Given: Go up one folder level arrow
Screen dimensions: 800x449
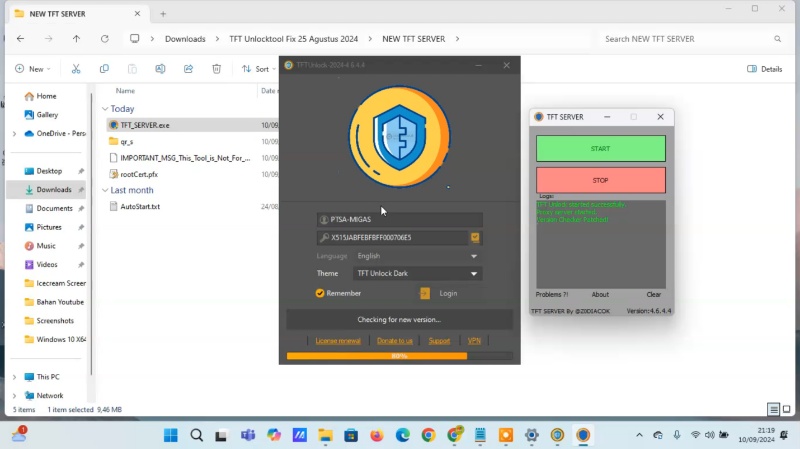Looking at the screenshot, I should 76,39.
